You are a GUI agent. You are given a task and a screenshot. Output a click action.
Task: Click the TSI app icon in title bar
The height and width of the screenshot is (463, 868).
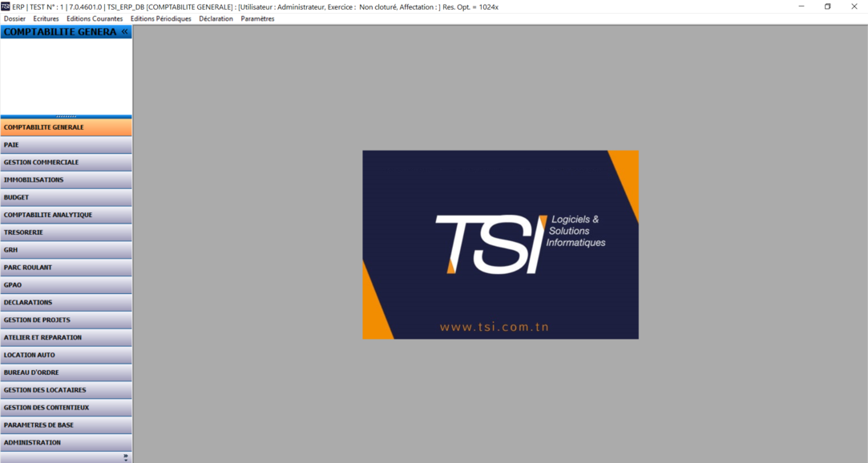coord(6,6)
